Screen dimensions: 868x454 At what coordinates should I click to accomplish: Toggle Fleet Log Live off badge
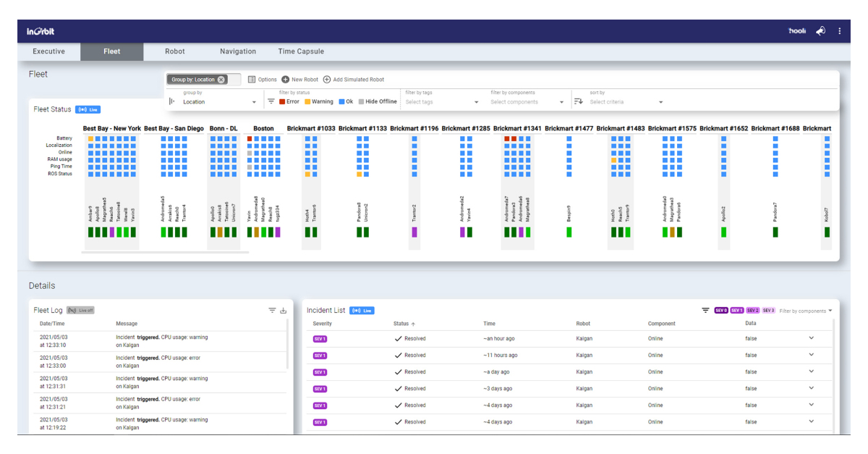point(81,310)
